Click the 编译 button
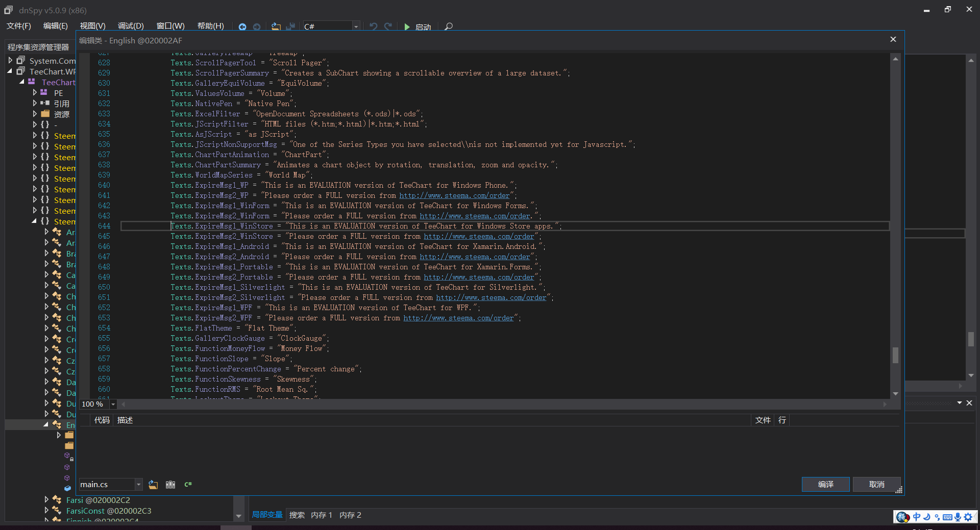 825,484
